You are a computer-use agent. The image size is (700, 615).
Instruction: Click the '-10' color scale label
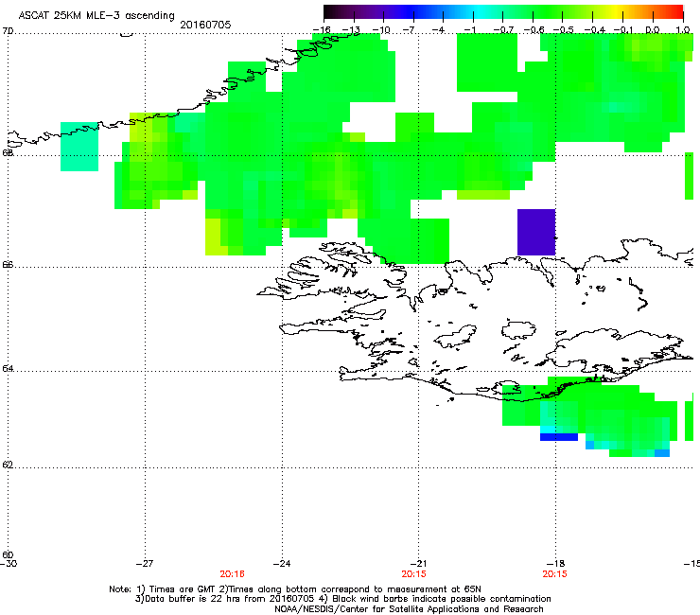tap(381, 30)
